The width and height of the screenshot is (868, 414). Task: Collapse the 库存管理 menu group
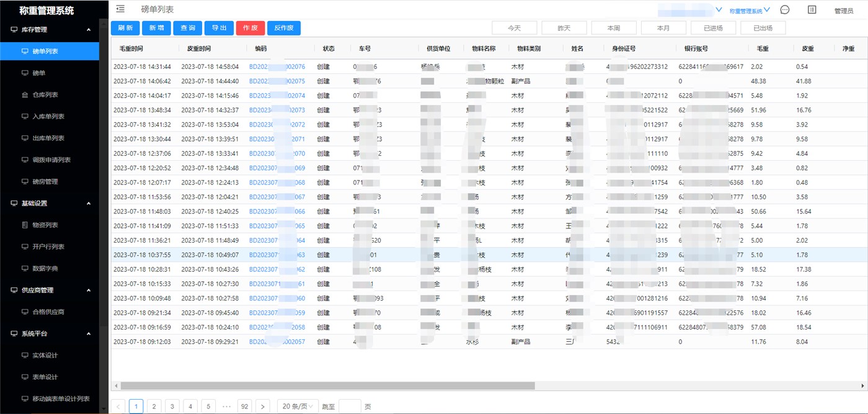point(89,30)
